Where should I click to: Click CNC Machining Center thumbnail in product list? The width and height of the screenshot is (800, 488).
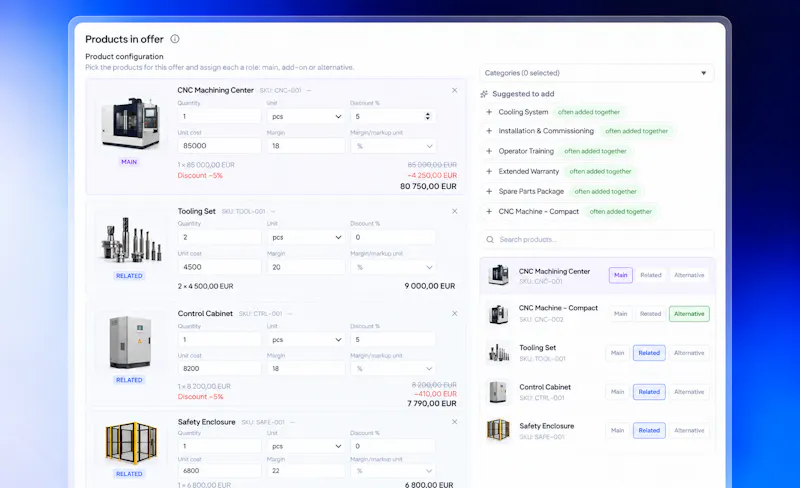tap(498, 275)
